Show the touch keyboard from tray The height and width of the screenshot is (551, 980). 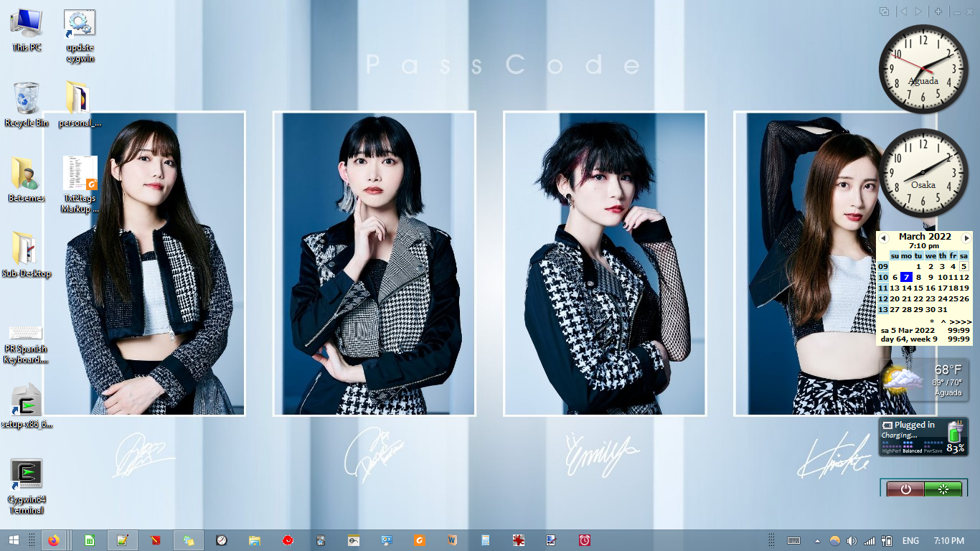794,540
